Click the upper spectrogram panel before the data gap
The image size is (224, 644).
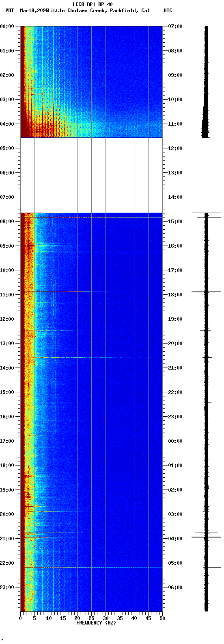[x=91, y=82]
